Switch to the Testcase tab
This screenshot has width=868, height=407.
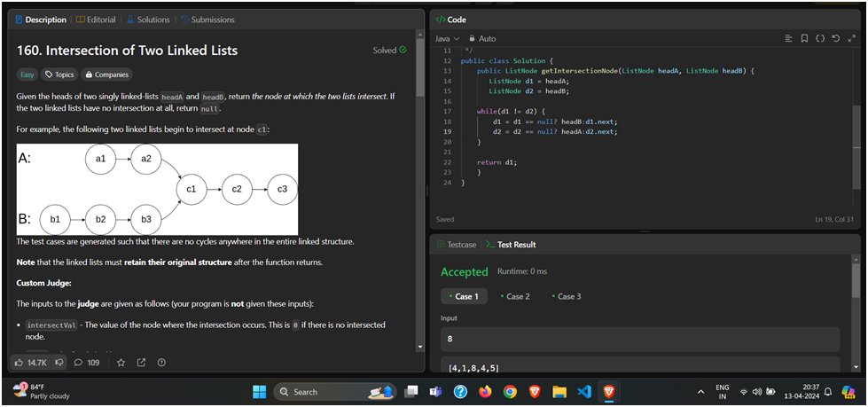pos(456,244)
